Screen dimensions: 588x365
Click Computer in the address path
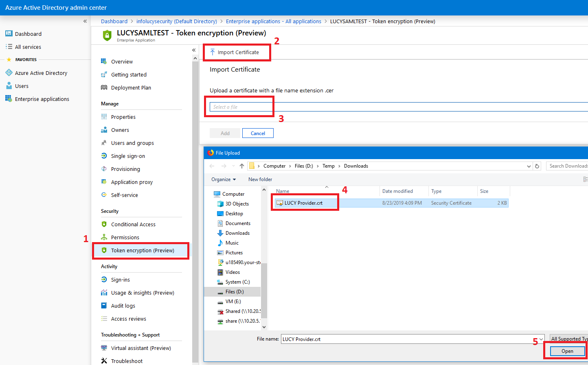[x=274, y=166]
